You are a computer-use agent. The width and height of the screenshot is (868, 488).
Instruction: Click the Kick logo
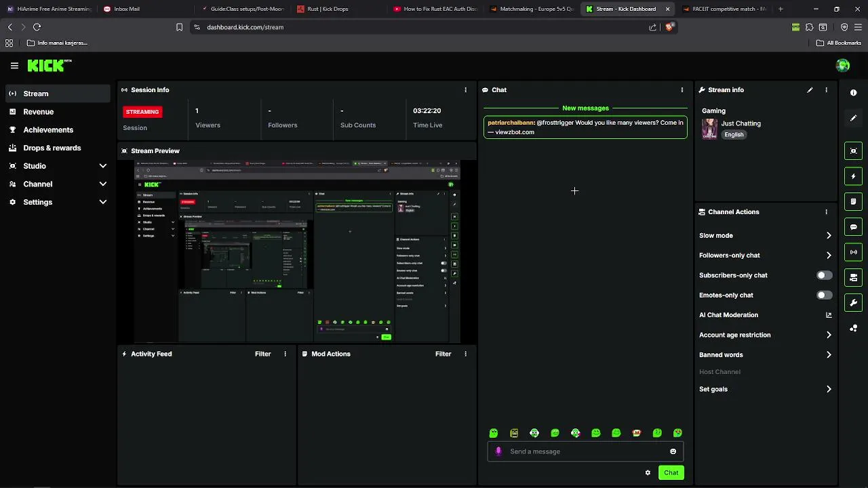click(x=50, y=65)
